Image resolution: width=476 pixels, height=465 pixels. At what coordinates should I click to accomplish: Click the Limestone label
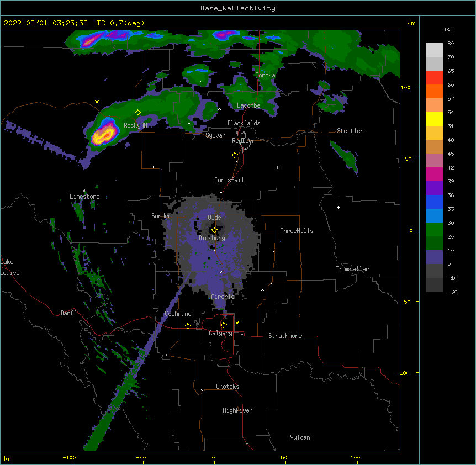coord(84,197)
